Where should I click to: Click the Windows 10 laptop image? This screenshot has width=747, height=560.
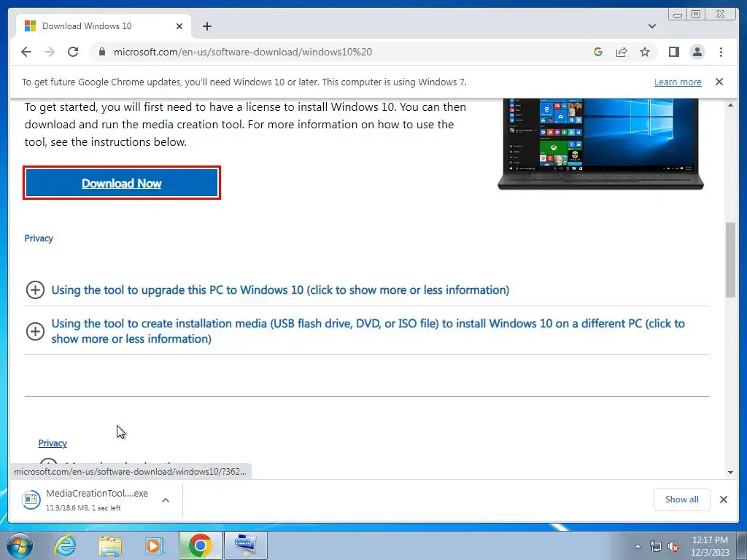(x=600, y=144)
